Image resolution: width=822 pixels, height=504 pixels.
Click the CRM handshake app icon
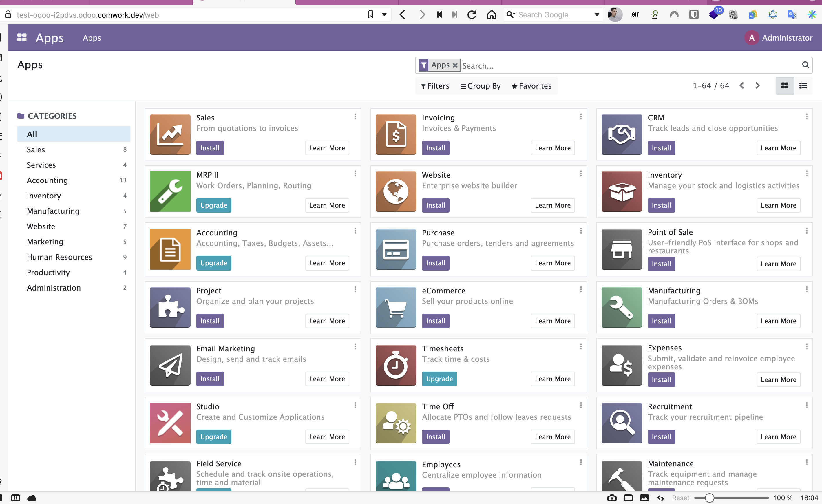tap(622, 134)
